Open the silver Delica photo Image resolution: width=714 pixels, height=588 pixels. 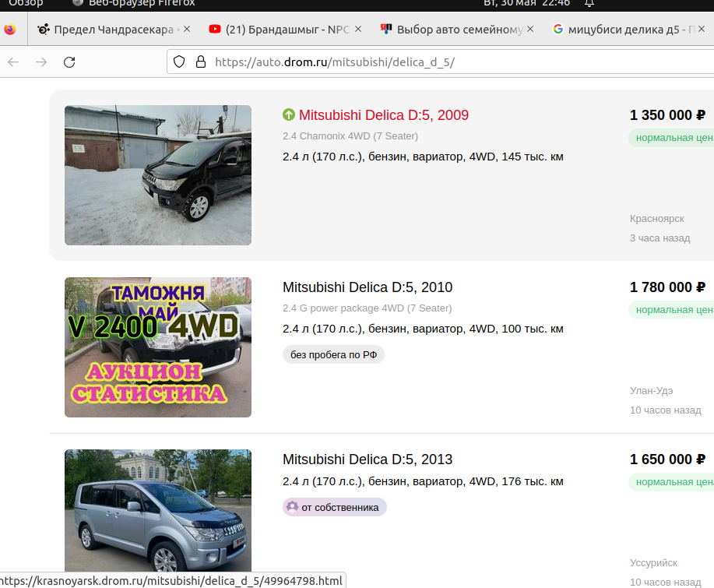point(158,511)
